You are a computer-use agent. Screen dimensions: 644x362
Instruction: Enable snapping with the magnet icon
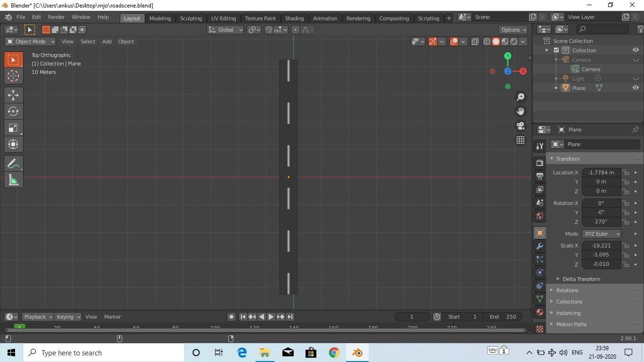click(x=268, y=30)
